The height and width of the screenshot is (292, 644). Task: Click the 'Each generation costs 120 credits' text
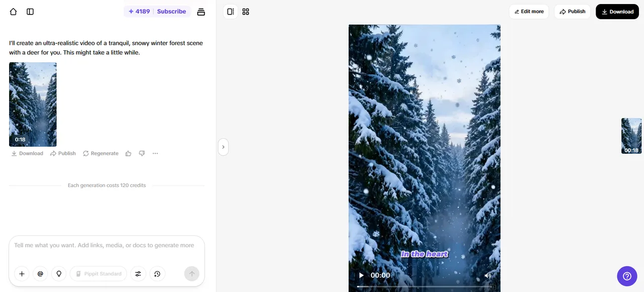point(107,185)
